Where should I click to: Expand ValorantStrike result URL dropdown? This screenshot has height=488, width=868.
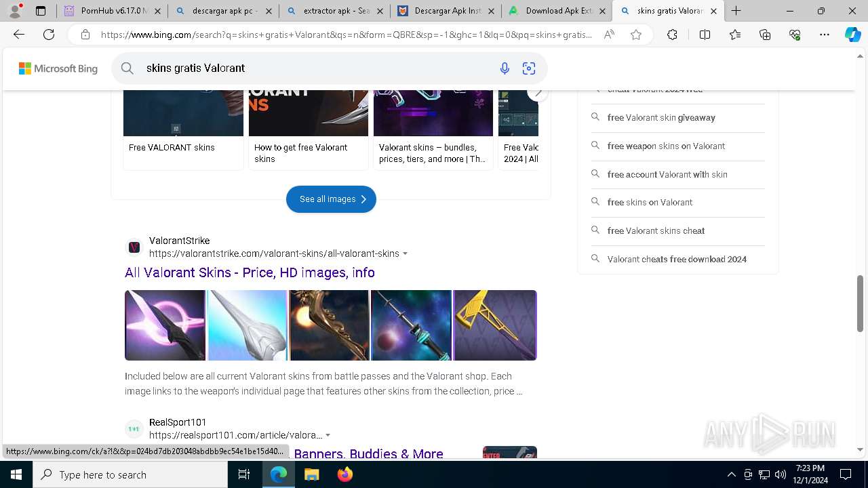click(x=406, y=253)
